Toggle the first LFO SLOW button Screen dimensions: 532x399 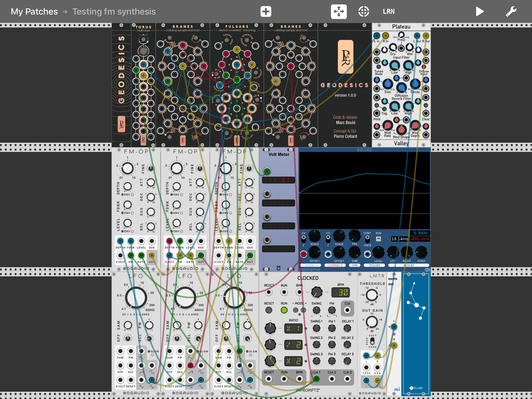[152, 355]
